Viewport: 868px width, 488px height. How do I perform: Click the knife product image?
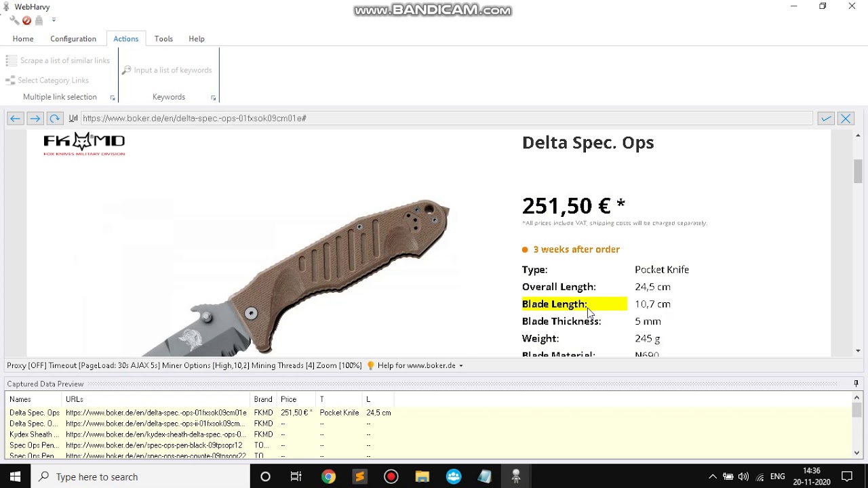click(296, 278)
